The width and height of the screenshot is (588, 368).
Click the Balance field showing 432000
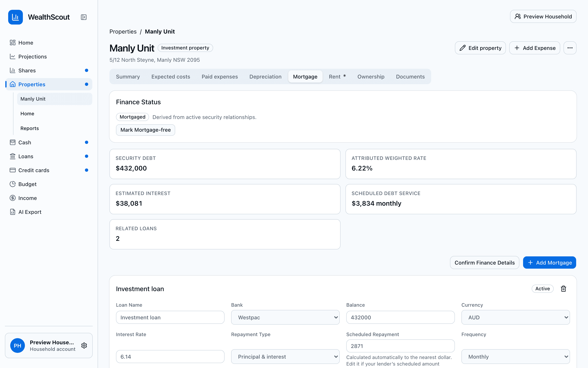[x=400, y=317]
